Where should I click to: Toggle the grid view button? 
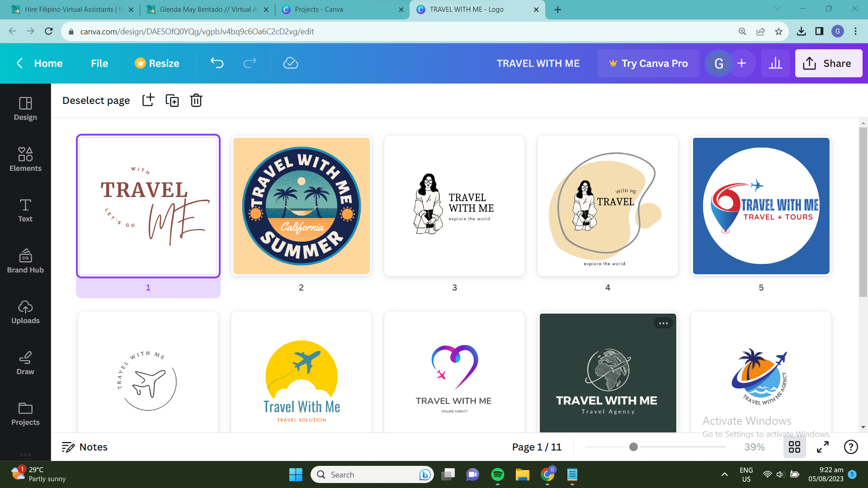tap(794, 447)
